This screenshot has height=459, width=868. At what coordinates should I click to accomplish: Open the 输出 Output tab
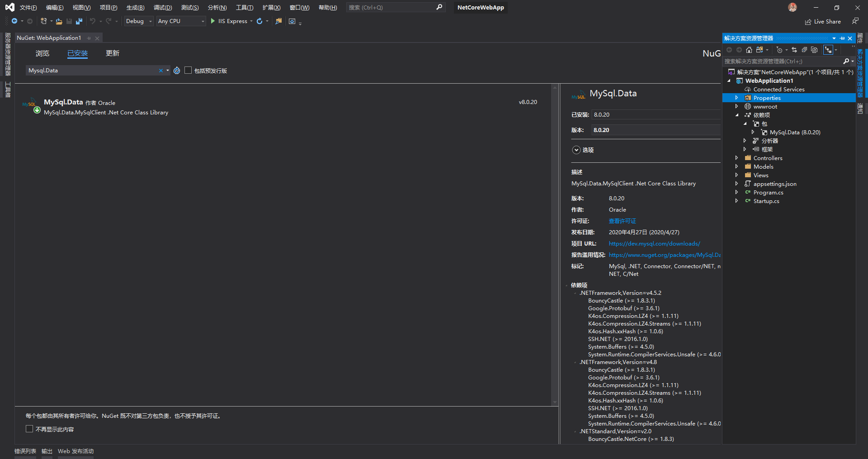click(47, 451)
